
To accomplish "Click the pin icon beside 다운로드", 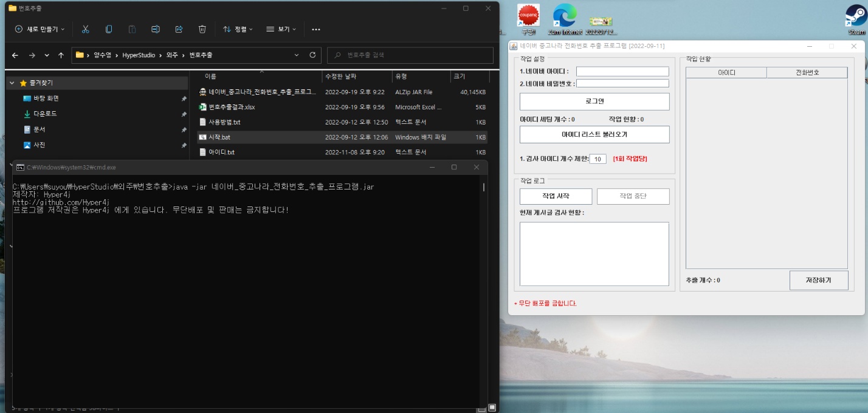I will pyautogui.click(x=184, y=114).
